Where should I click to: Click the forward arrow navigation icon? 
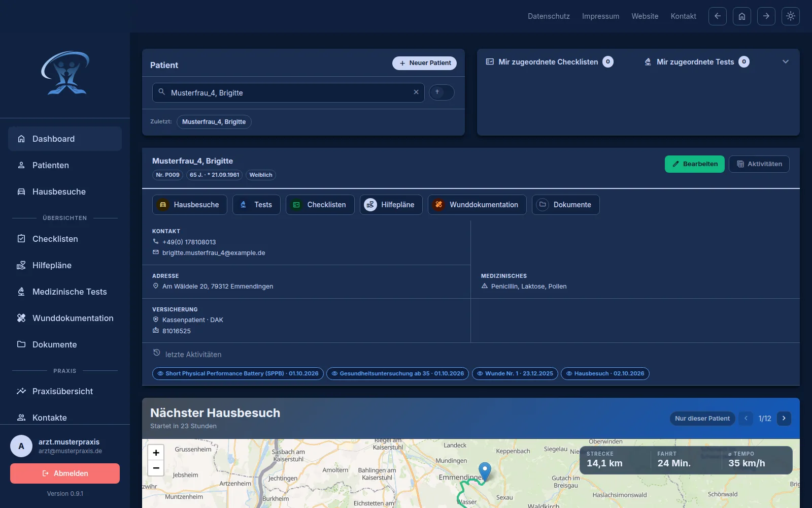coord(766,16)
